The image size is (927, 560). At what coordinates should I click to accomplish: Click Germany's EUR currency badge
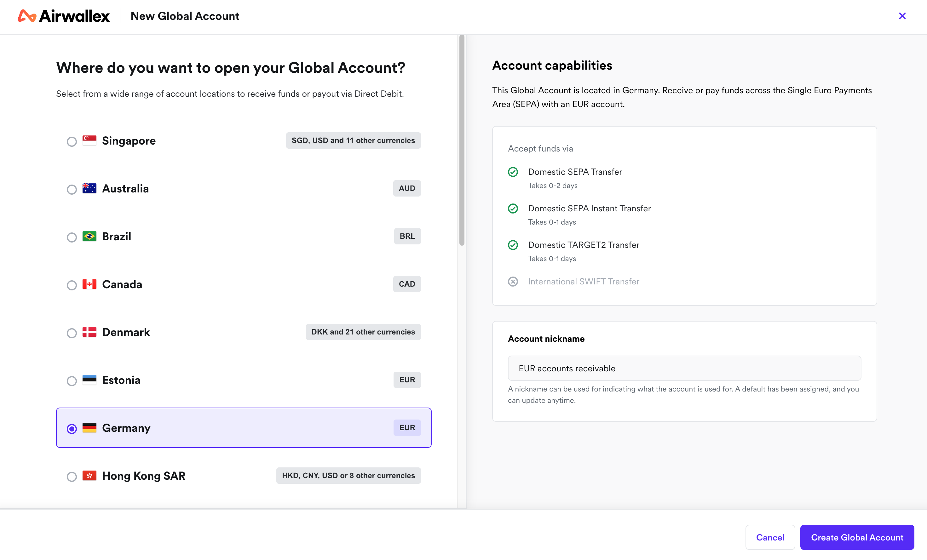pos(407,428)
